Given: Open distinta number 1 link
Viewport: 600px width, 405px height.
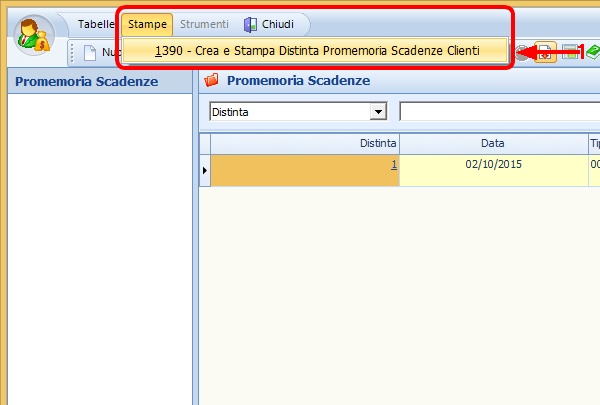Looking at the screenshot, I should 393,165.
